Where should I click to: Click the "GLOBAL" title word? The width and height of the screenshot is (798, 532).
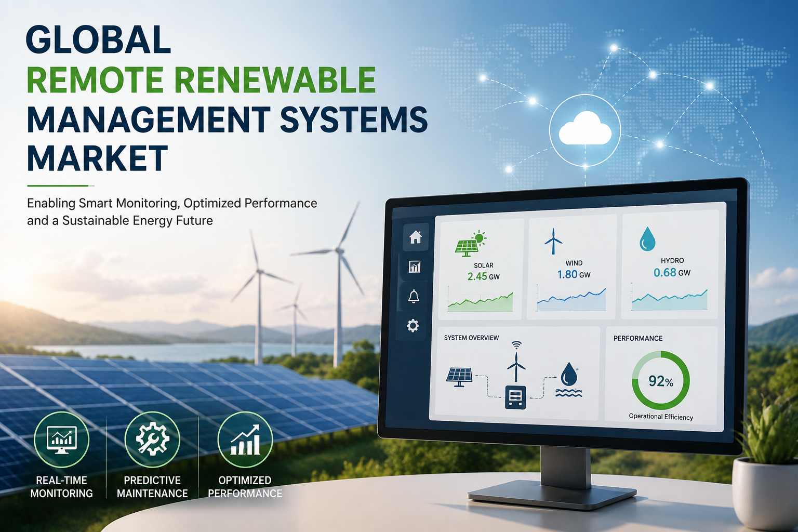pos(98,39)
